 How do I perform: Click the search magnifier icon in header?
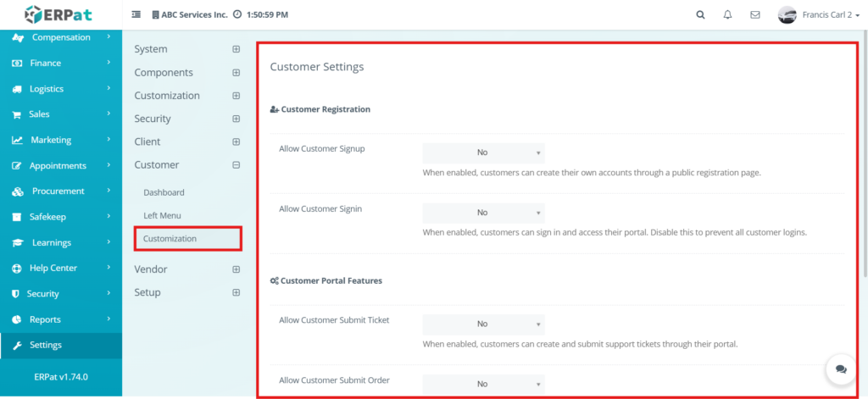pos(699,14)
